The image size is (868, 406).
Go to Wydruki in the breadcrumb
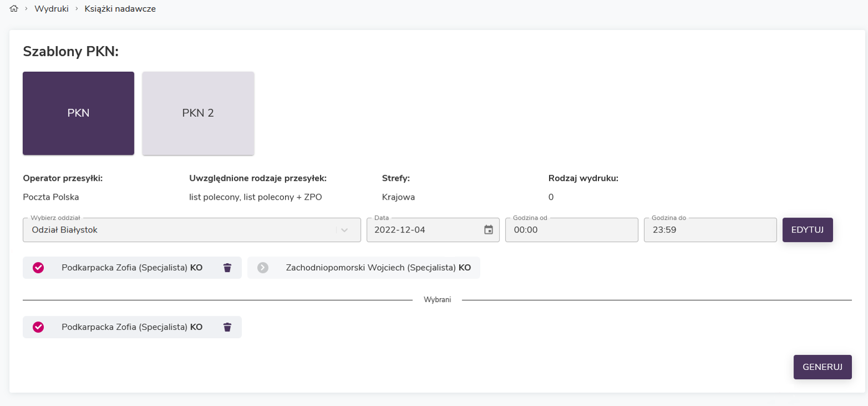51,9
